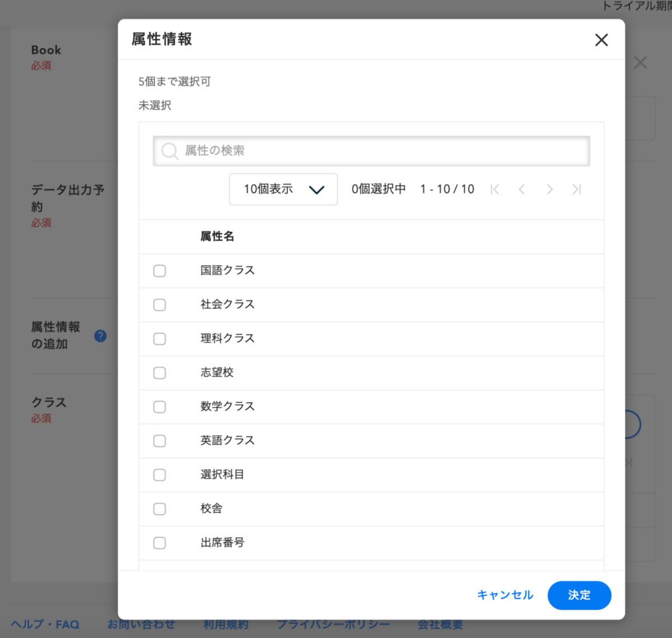
Task: Click the search magnifier icon
Action: tap(169, 151)
